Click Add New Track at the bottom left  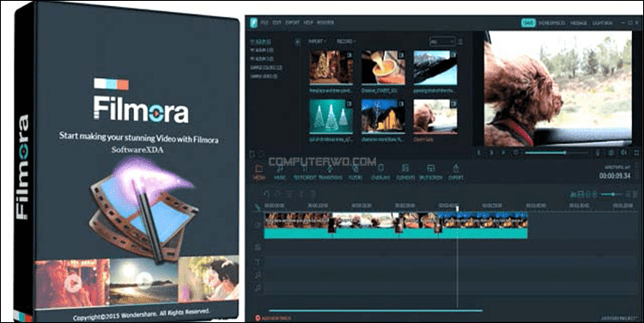(273, 318)
